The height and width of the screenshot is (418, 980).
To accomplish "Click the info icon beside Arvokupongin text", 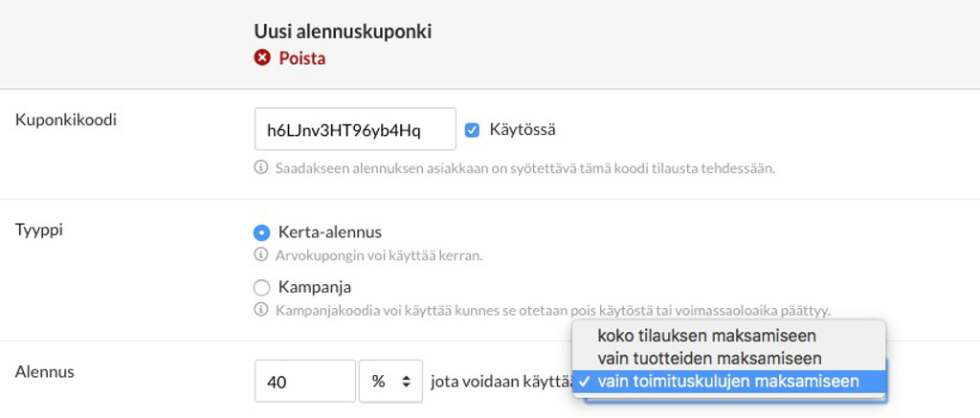I will click(260, 255).
